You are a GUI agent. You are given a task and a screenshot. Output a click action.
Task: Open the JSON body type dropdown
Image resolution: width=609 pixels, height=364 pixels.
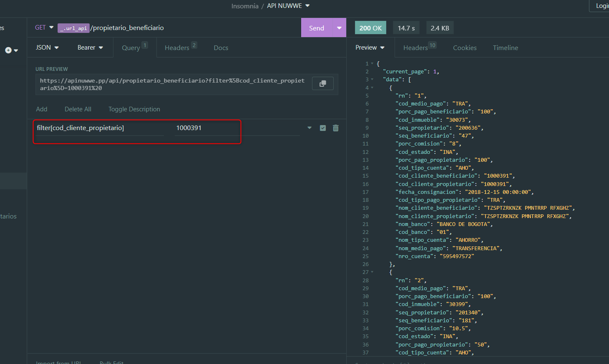tap(47, 48)
